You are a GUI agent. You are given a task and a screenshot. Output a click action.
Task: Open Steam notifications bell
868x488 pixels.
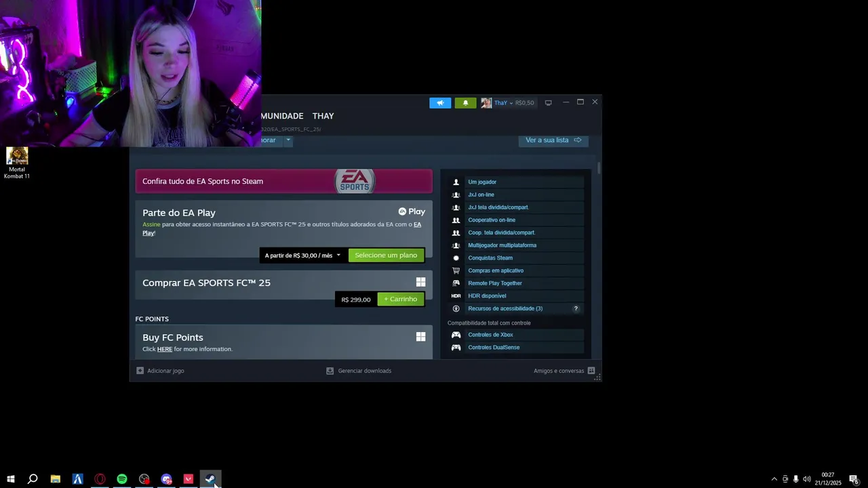[465, 103]
